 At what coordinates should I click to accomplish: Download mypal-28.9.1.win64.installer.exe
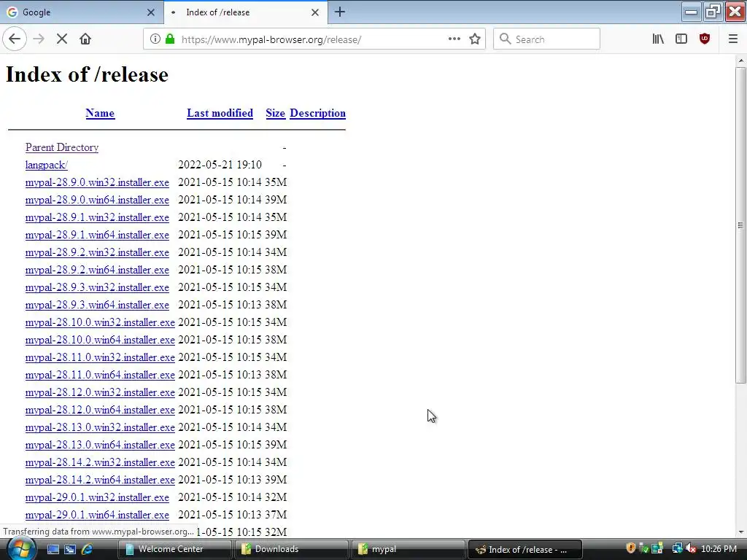[x=97, y=236]
